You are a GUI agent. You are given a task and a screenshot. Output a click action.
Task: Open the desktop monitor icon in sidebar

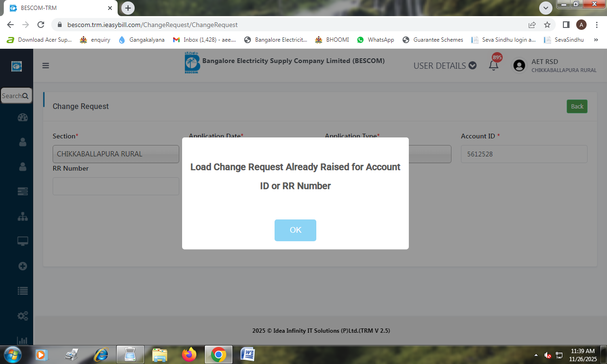(x=22, y=241)
